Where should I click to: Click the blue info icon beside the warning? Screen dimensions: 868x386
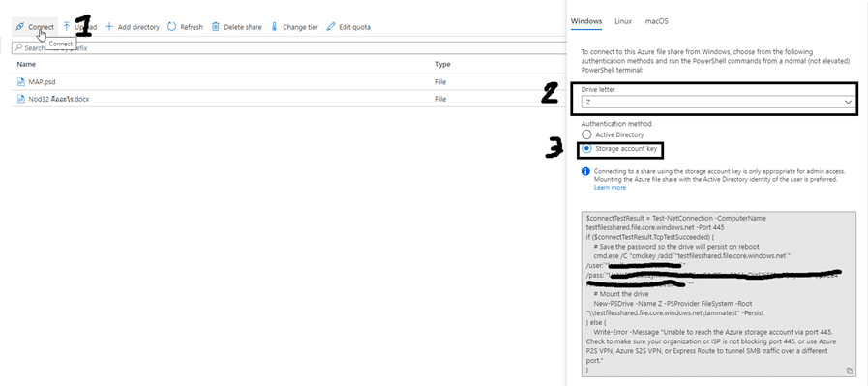pos(585,171)
